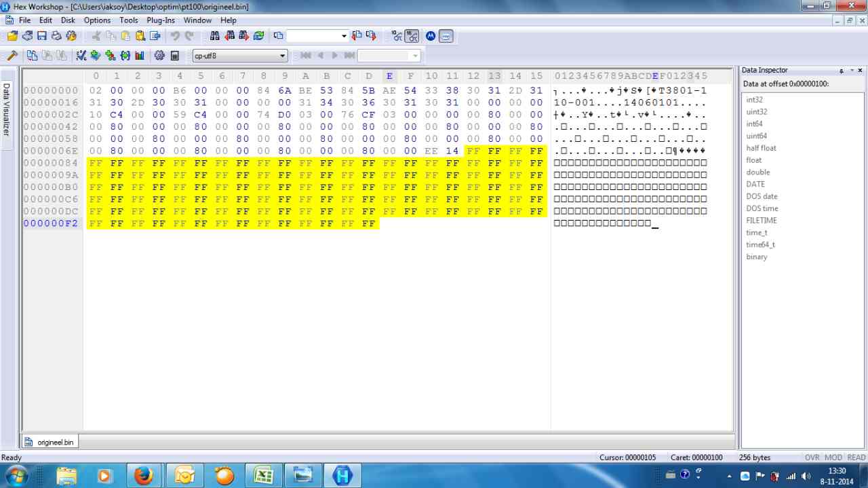Screen dimensions: 868x488
Task: Open the Calculator tool icon
Action: (174, 56)
